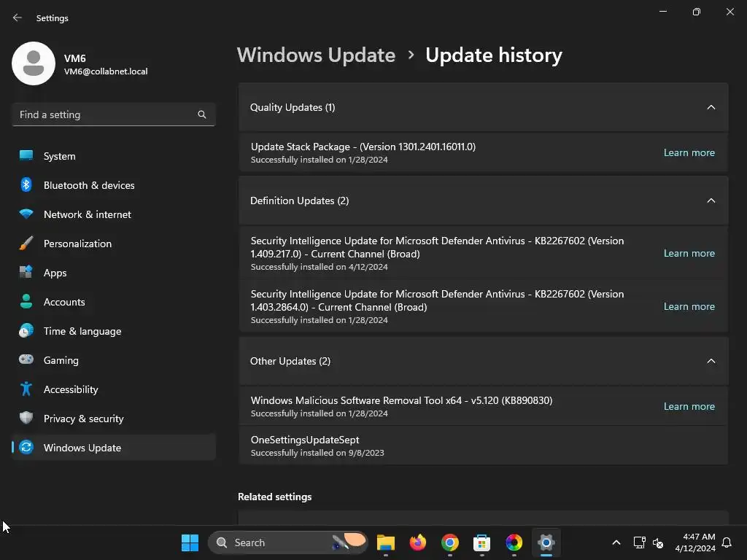Click the Privacy & security shield icon
The image size is (747, 560).
coord(26,418)
